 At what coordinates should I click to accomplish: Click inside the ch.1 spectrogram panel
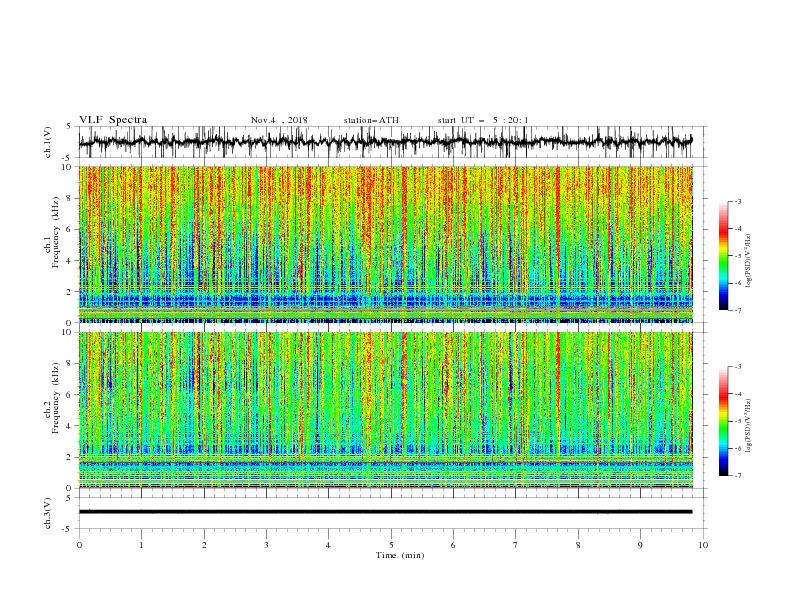pyautogui.click(x=386, y=244)
